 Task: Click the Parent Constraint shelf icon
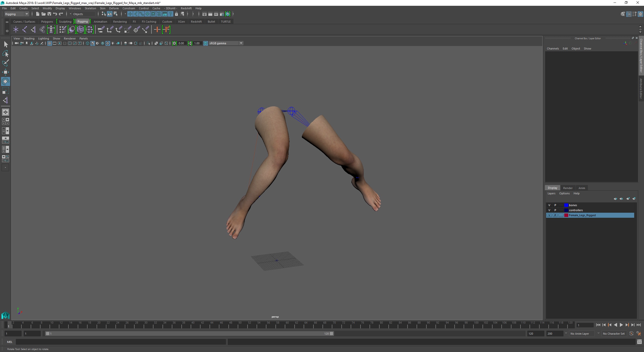pos(101,30)
